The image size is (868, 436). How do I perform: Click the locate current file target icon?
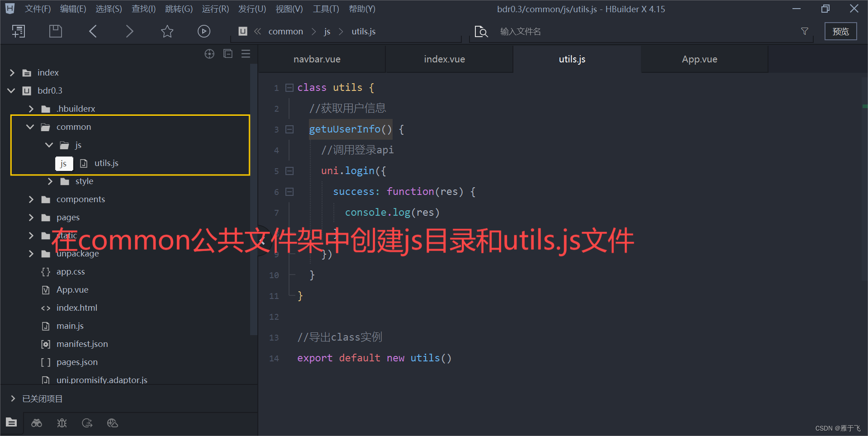pos(209,54)
